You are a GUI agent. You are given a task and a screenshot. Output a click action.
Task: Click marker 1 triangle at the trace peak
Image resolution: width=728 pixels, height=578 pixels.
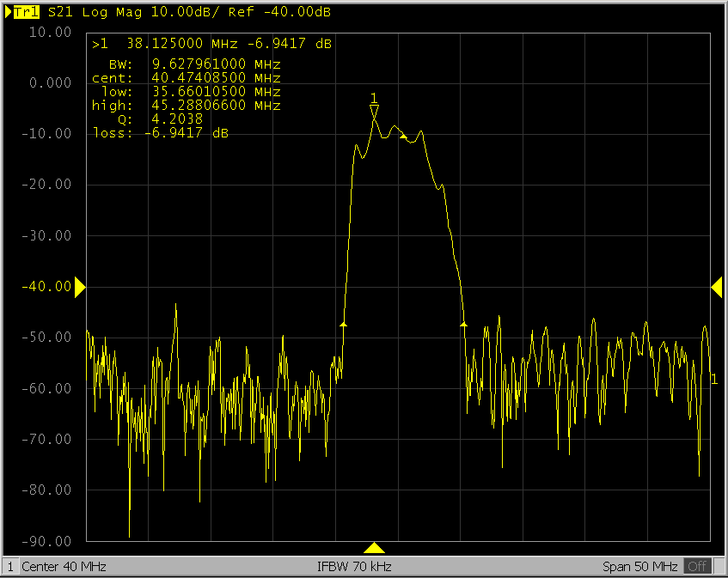(x=374, y=110)
